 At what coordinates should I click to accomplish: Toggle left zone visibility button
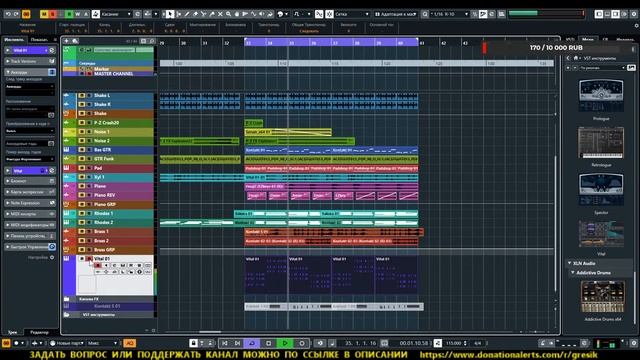point(599,14)
